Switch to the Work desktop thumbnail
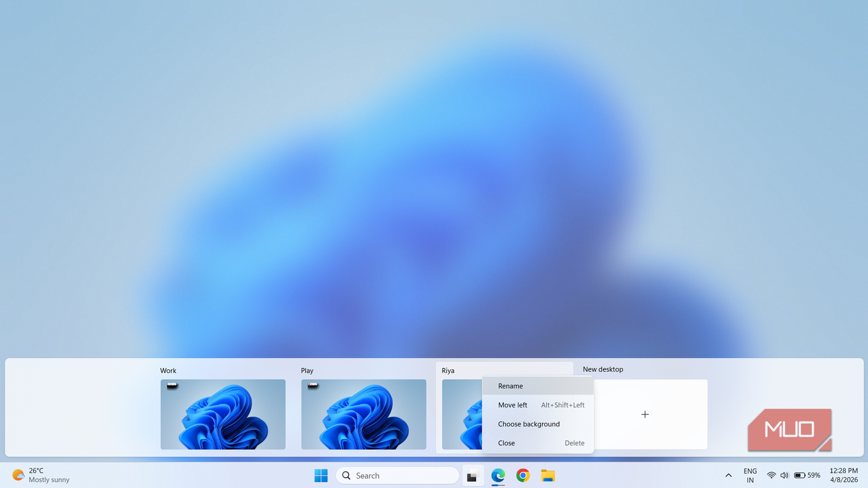 coord(223,414)
